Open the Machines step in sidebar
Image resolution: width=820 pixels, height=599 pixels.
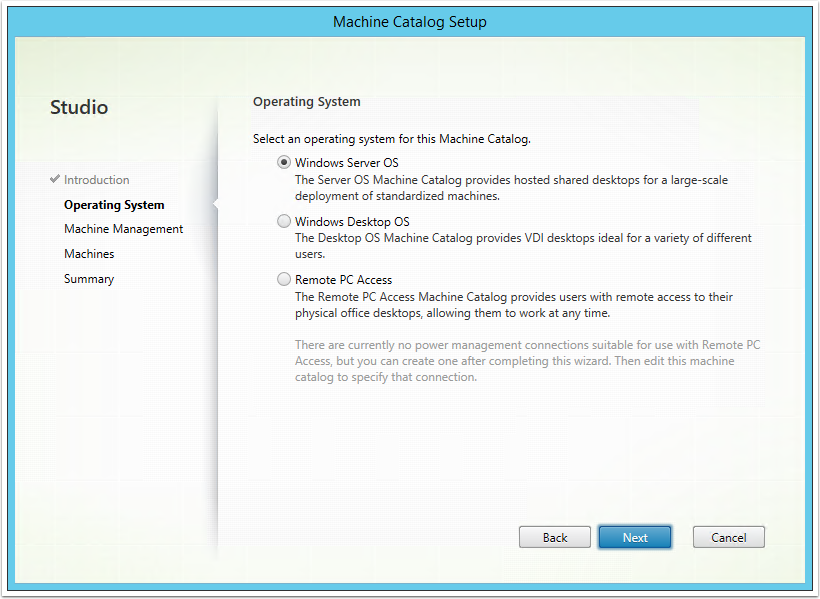coord(89,254)
